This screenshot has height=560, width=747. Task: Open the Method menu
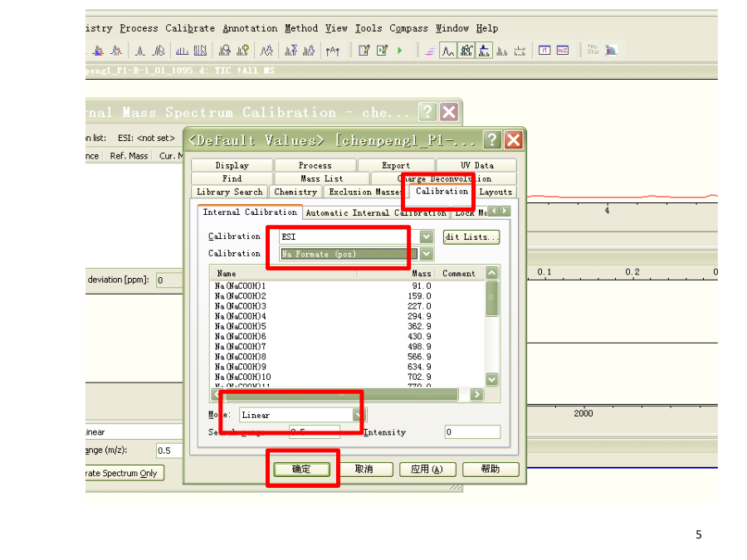301,28
